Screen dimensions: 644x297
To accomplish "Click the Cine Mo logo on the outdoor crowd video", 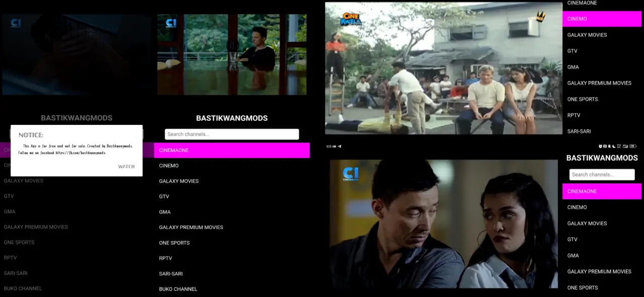I will coord(351,19).
